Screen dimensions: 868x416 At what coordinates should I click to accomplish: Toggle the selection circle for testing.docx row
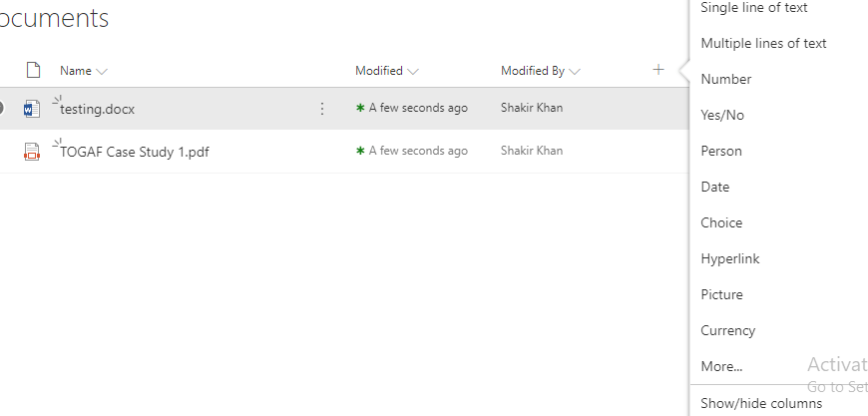(3, 108)
